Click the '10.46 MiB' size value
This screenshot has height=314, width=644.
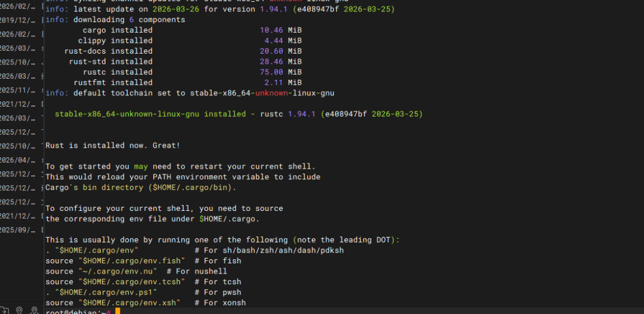[x=281, y=30]
